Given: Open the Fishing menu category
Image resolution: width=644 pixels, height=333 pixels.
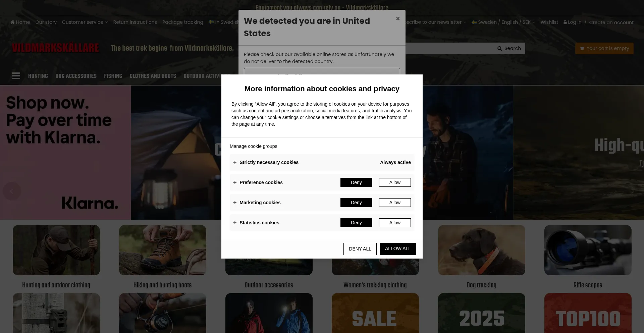Looking at the screenshot, I should 113,76.
